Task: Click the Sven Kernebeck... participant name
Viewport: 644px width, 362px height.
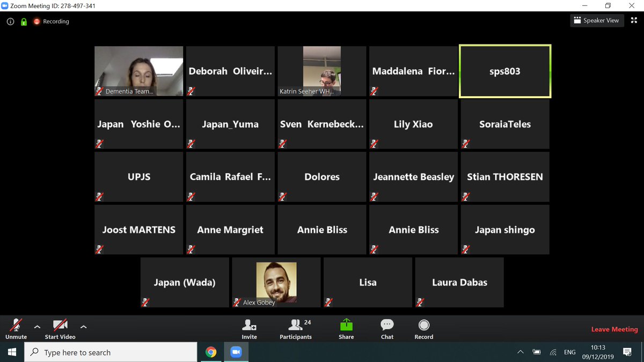Action: click(x=322, y=124)
